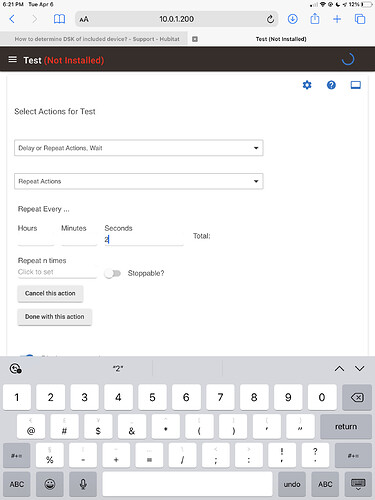Open settings gear icon

[307, 85]
